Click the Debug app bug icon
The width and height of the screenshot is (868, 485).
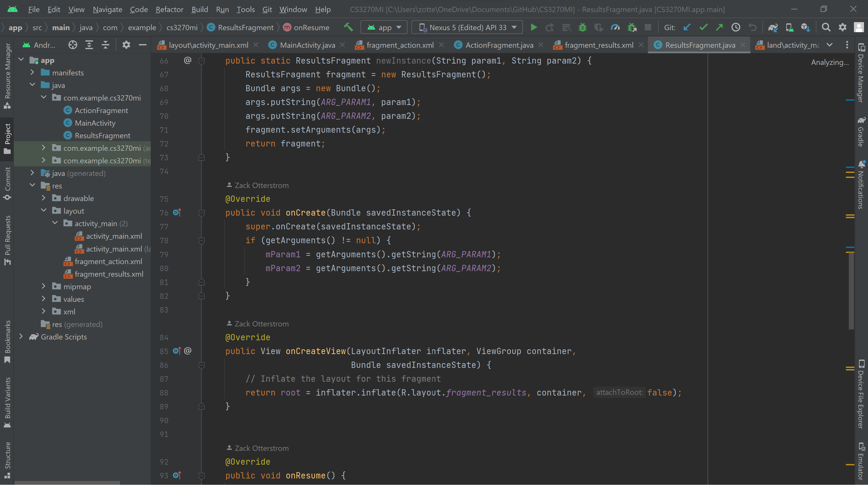582,27
